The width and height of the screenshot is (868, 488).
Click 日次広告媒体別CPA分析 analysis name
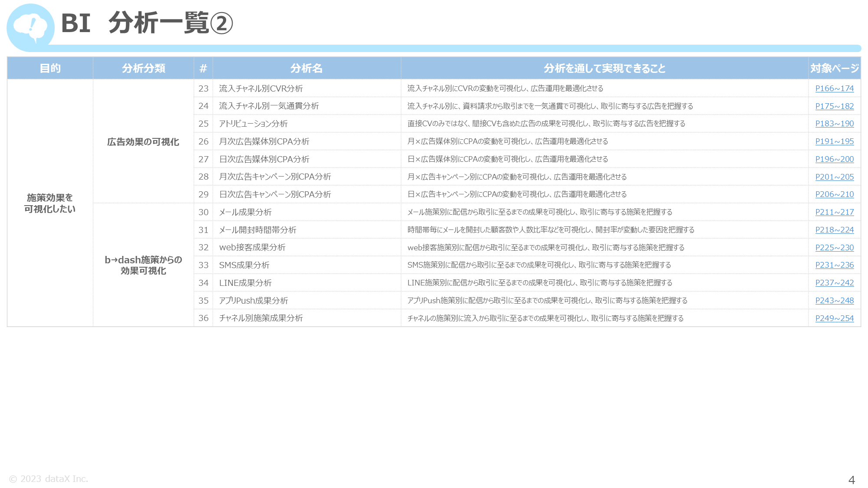point(264,159)
